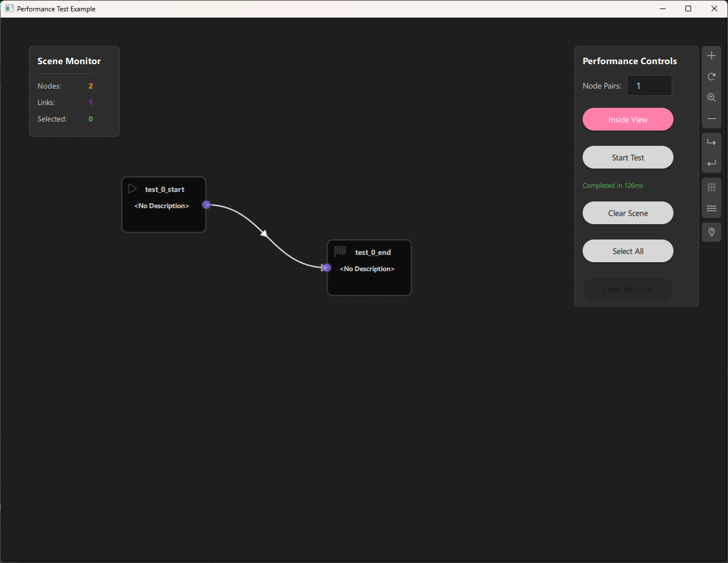Click the wavy lines background icon
Screen dimensions: 728x563
tap(711, 208)
